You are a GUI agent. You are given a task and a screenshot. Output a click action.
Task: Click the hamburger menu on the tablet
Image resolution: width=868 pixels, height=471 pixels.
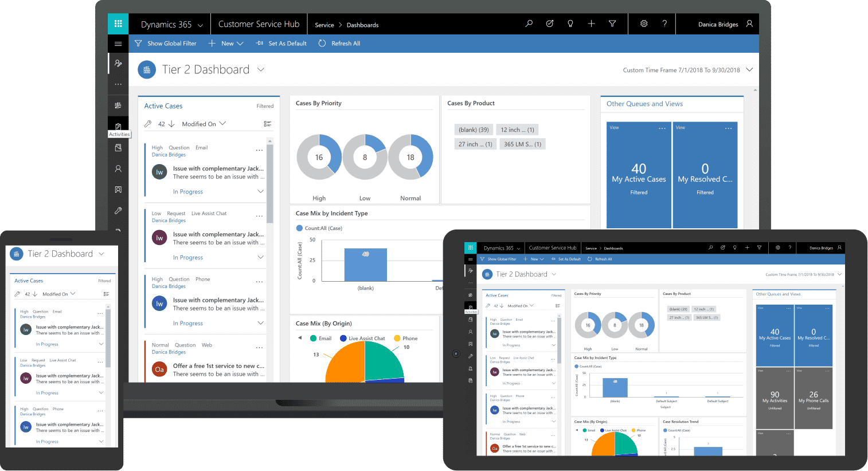(x=471, y=259)
